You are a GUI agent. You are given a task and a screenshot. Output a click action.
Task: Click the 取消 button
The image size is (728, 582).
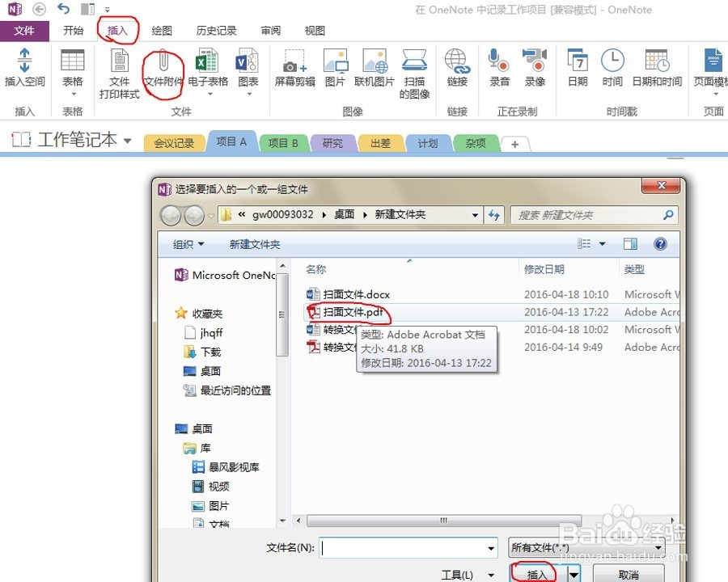point(629,575)
